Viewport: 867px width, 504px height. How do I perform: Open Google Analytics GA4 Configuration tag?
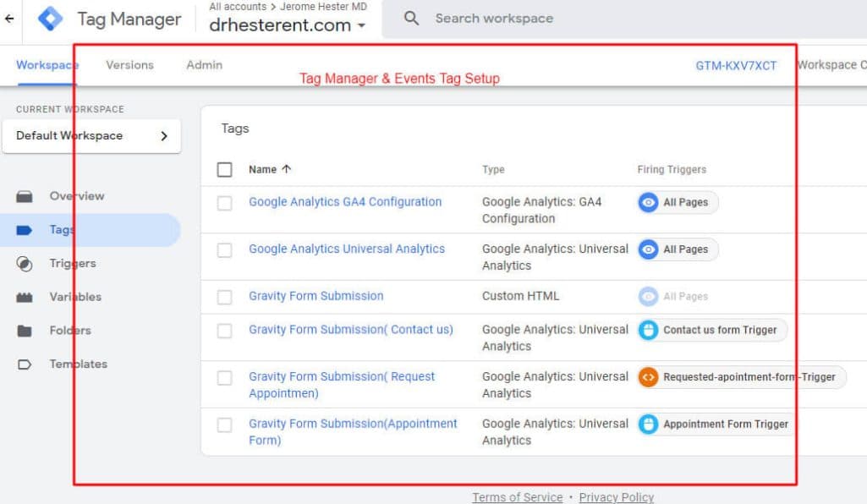click(x=345, y=202)
